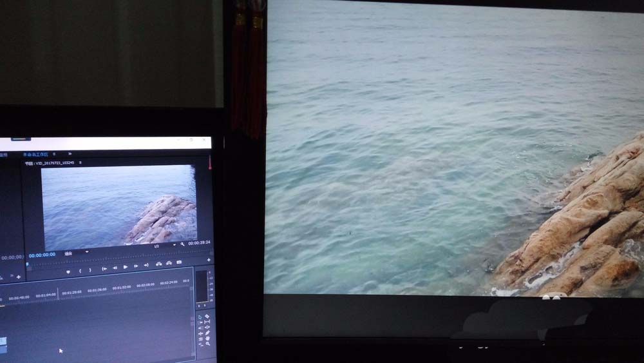The image size is (644, 363).
Task: Play the sequence in Program monitor
Action: 126,267
